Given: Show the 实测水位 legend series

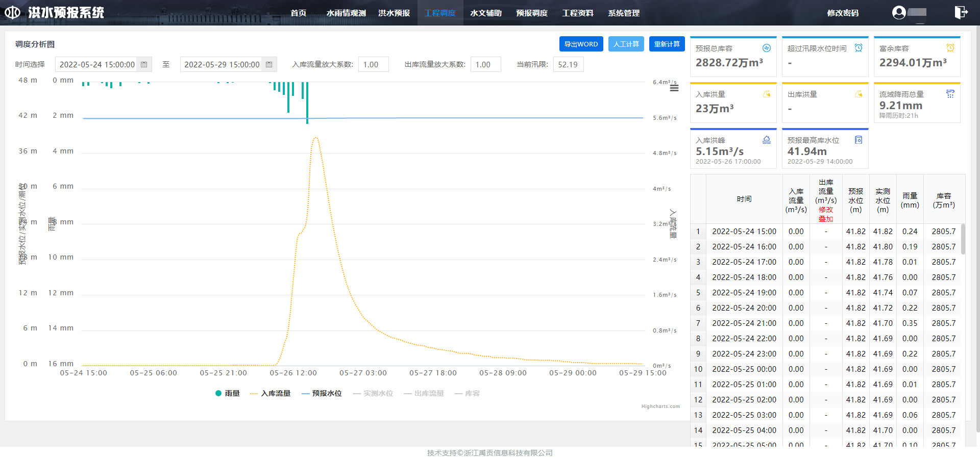Looking at the screenshot, I should 373,393.
